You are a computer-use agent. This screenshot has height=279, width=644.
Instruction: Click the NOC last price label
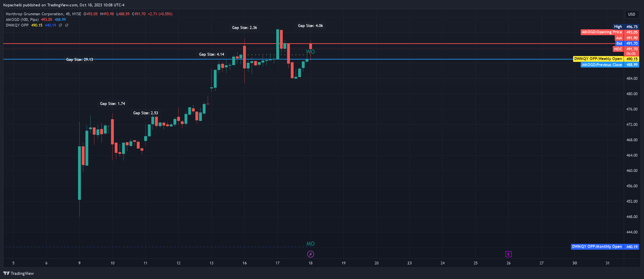[x=626, y=49]
